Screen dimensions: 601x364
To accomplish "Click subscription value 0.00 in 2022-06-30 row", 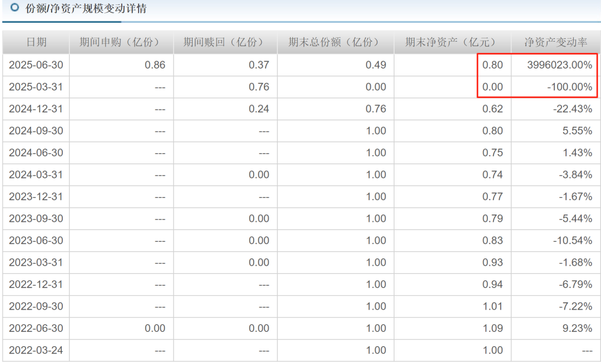I will click(x=155, y=328).
